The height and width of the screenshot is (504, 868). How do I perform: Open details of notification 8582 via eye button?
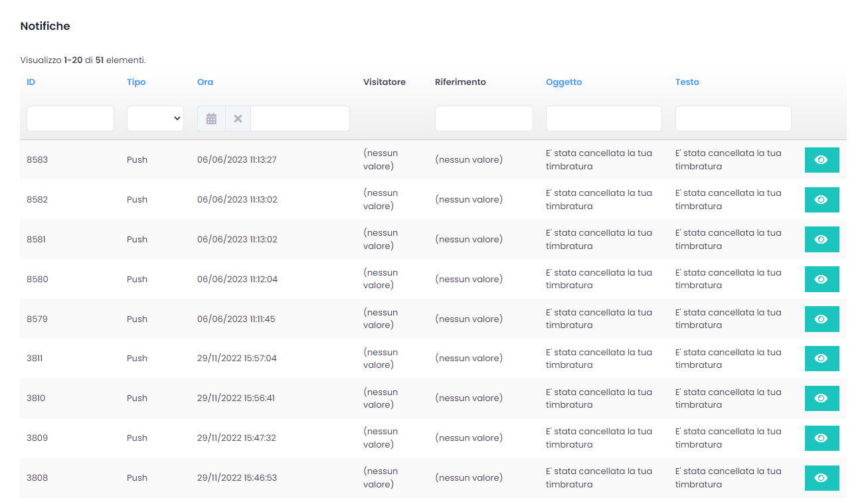(822, 200)
